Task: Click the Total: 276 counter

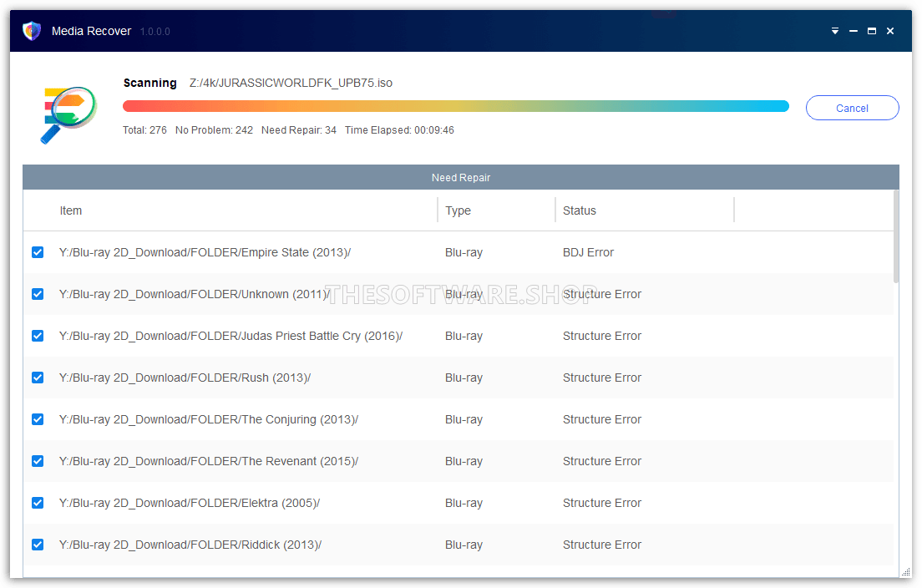Action: (144, 130)
